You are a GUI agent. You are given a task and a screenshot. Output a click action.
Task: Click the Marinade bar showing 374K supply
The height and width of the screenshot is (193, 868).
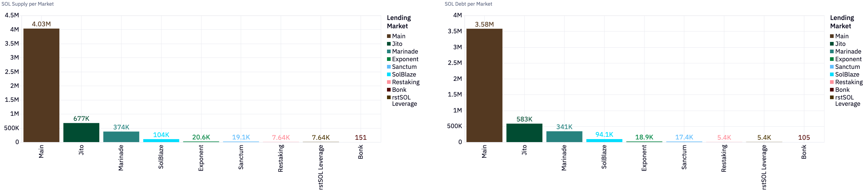[121, 136]
